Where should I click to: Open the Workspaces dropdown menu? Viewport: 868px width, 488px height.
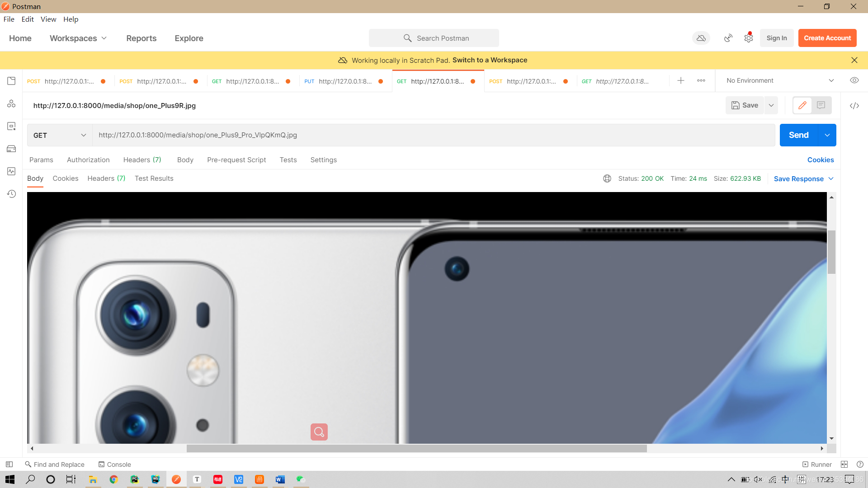point(78,38)
